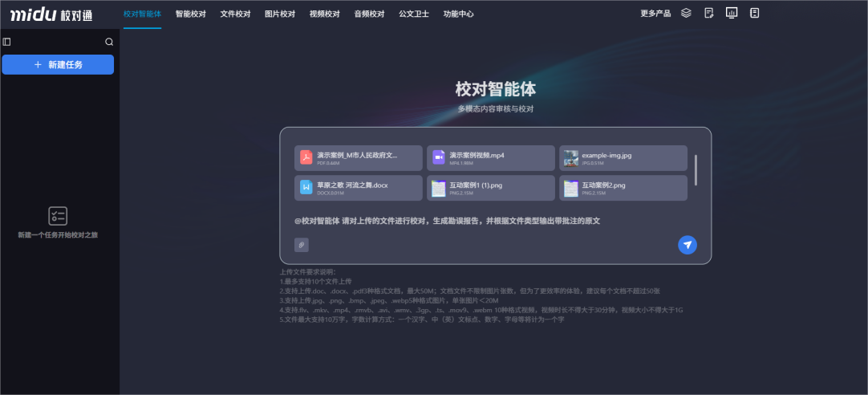Select the 演示案例_M市人民政府文 PDF file card
The height and width of the screenshot is (395, 868).
[x=358, y=158]
